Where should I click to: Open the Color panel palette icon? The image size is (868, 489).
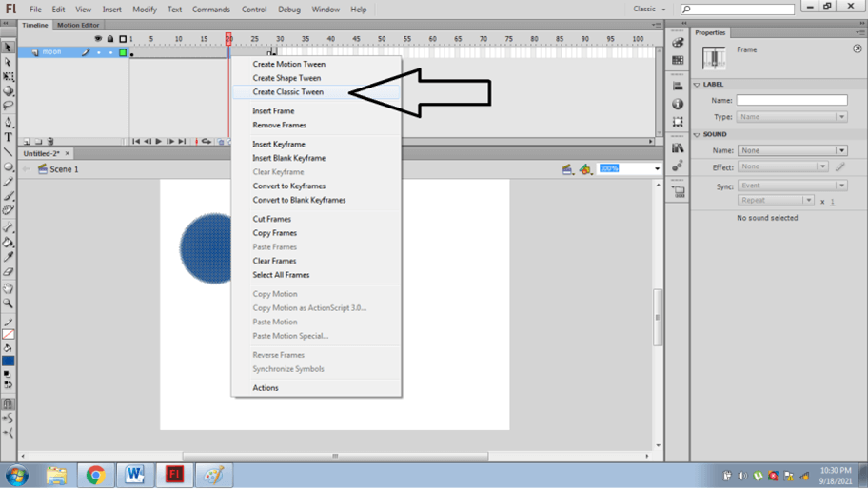(x=678, y=43)
